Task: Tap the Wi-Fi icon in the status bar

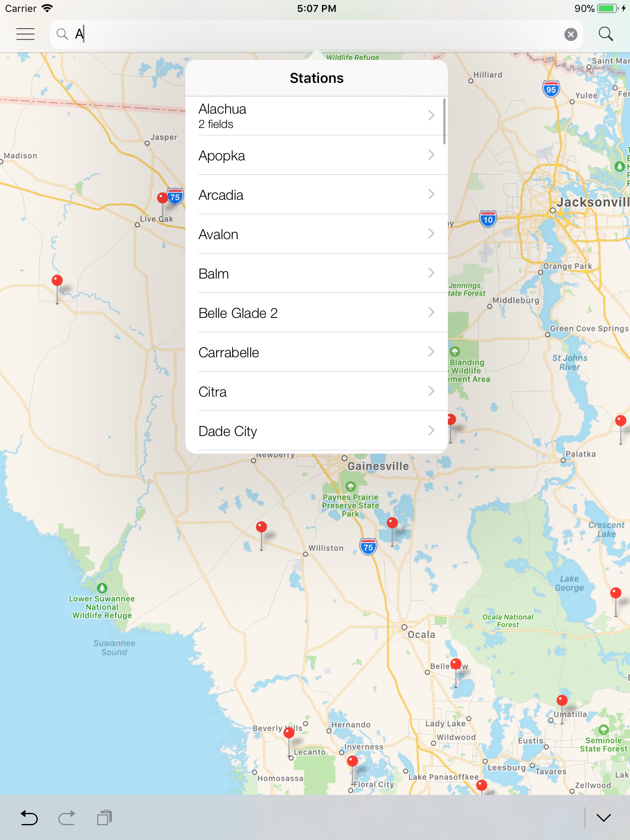Action: (x=48, y=8)
